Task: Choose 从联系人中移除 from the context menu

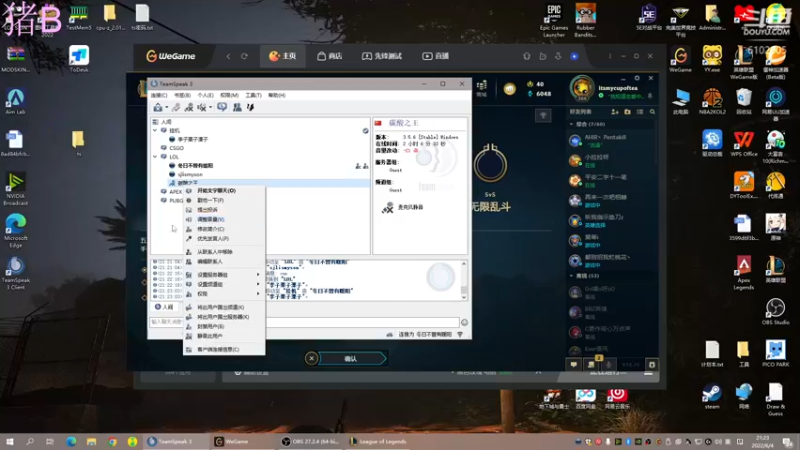Action: pos(224,252)
